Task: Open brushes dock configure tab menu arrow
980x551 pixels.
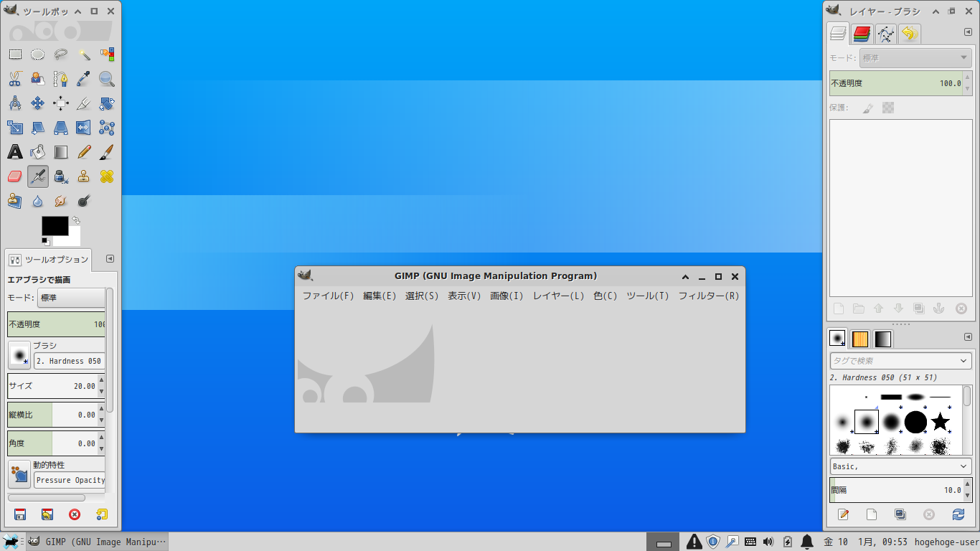Action: [968, 336]
